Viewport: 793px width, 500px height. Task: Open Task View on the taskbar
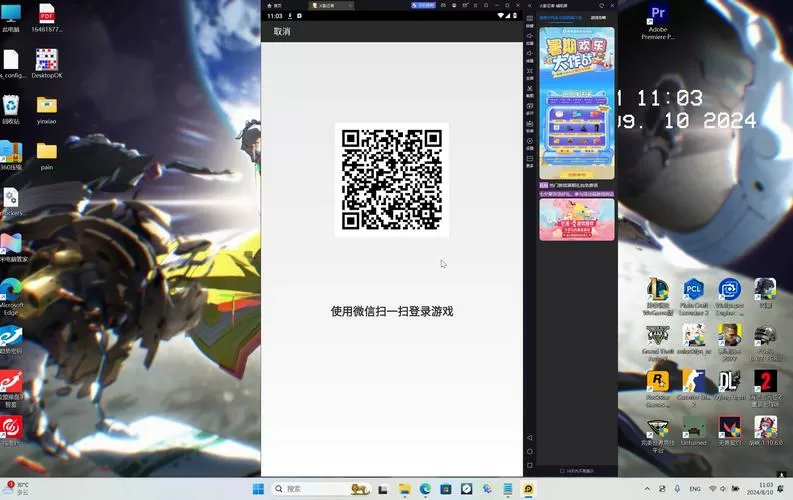[383, 489]
